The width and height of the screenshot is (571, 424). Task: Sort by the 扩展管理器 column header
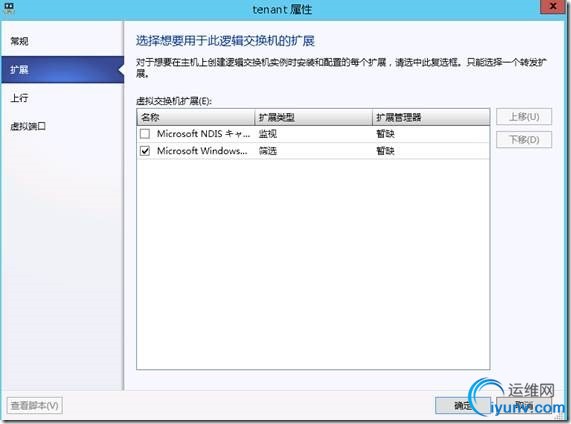tap(431, 117)
